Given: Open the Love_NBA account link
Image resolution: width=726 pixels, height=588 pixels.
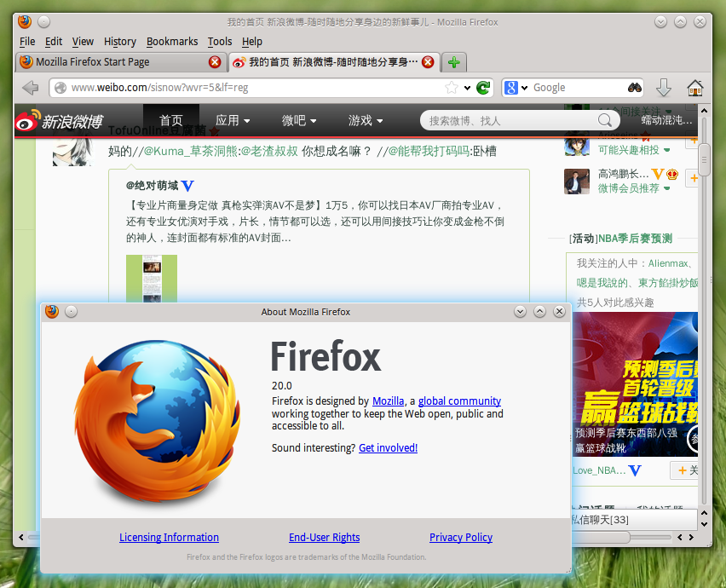Looking at the screenshot, I should coord(599,471).
